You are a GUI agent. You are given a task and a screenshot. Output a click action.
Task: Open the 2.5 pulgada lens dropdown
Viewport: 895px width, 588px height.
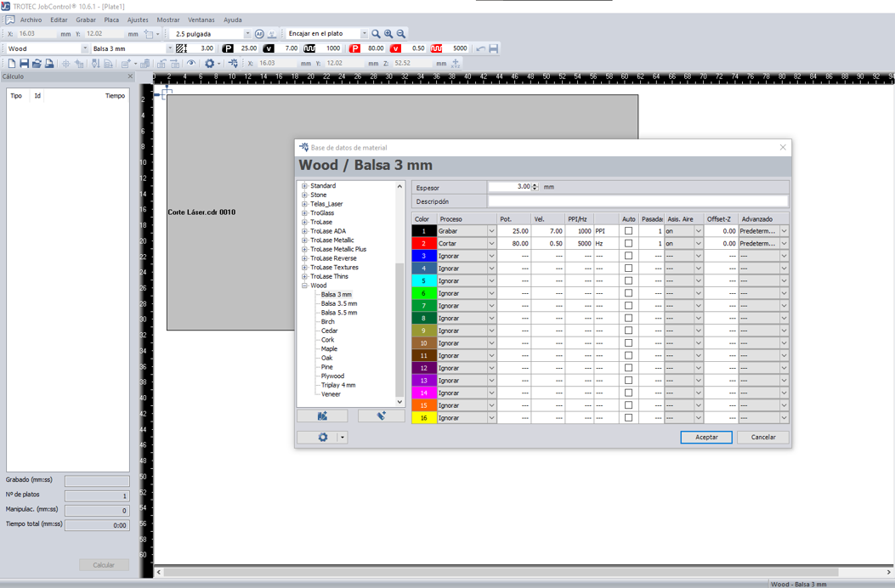247,34
